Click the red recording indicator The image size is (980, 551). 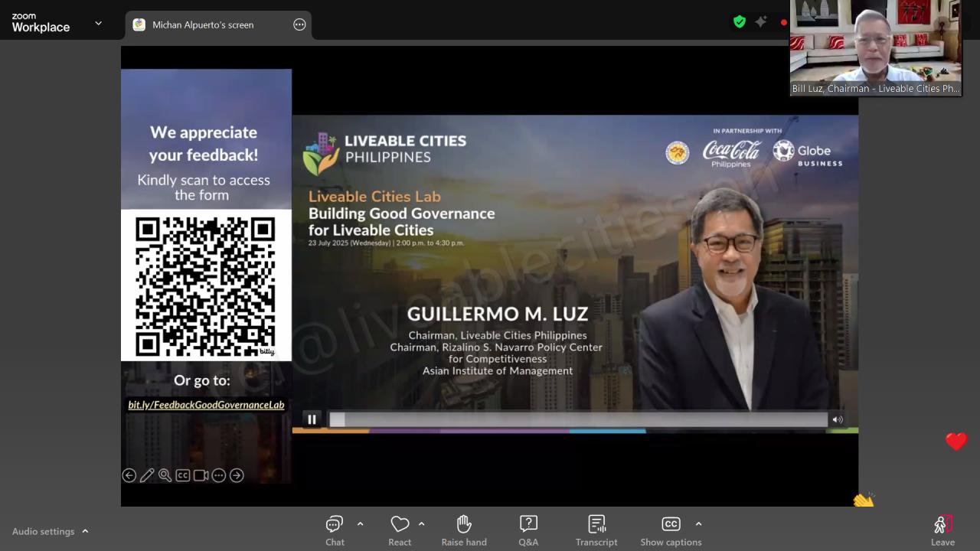click(x=783, y=22)
